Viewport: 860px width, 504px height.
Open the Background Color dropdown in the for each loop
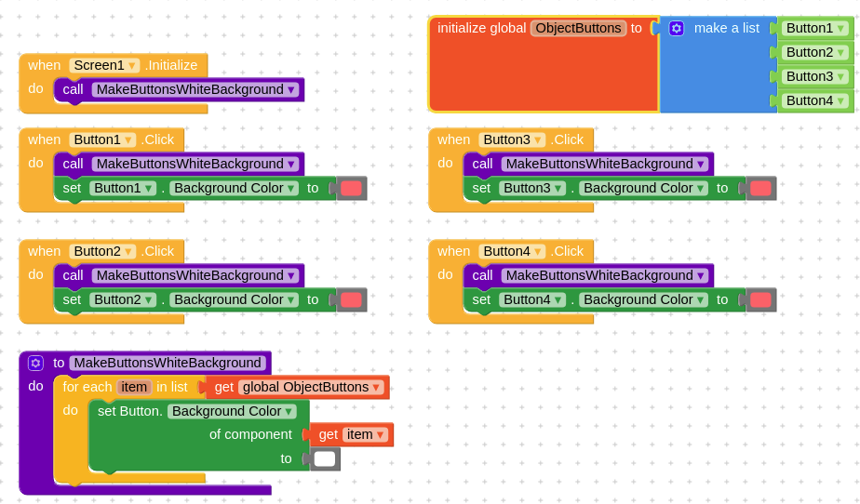point(232,411)
